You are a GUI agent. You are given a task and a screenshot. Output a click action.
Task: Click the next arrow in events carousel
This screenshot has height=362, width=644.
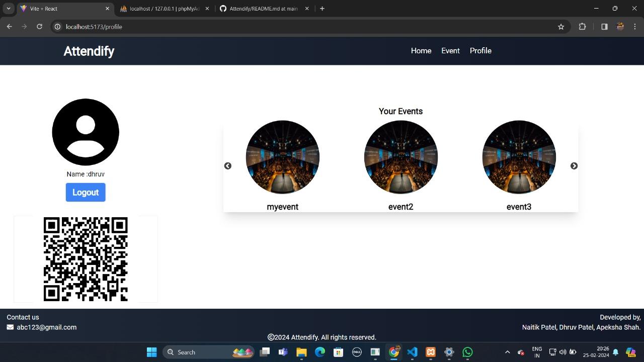(x=574, y=166)
